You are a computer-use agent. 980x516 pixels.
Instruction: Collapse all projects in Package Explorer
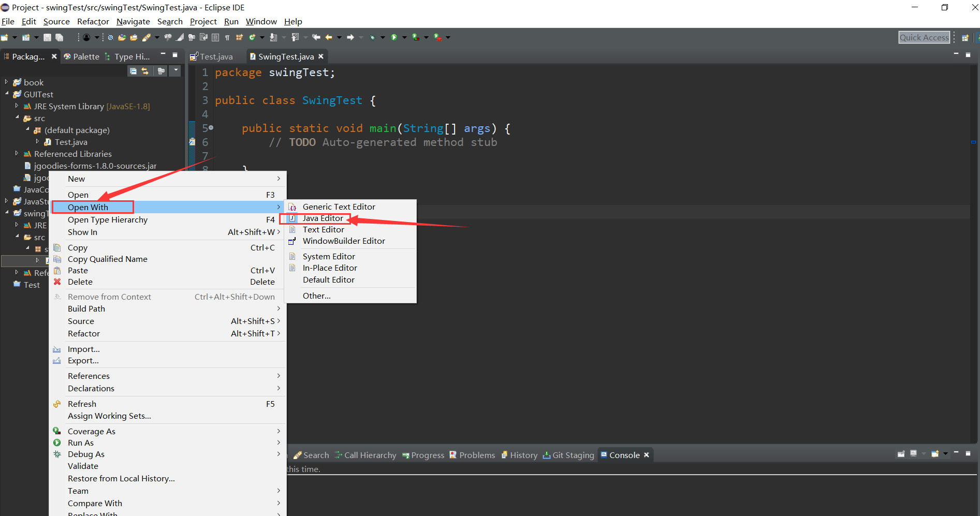click(133, 71)
